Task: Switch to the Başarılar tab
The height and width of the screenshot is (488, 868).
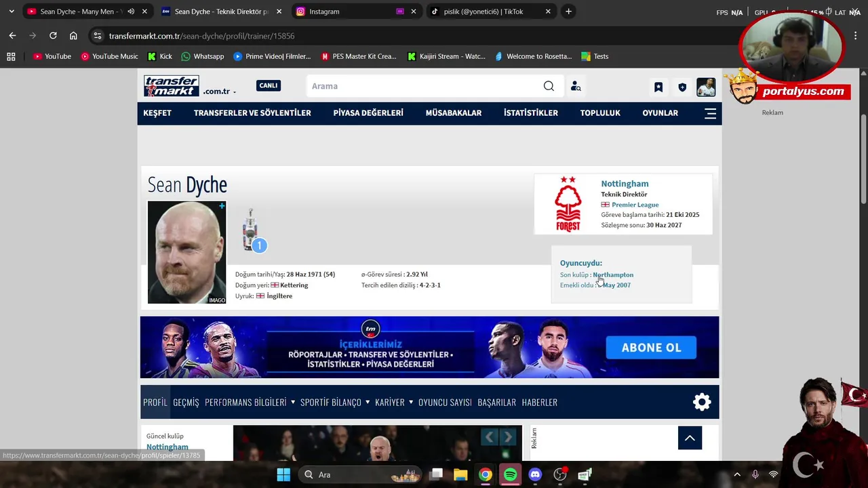Action: point(496,402)
